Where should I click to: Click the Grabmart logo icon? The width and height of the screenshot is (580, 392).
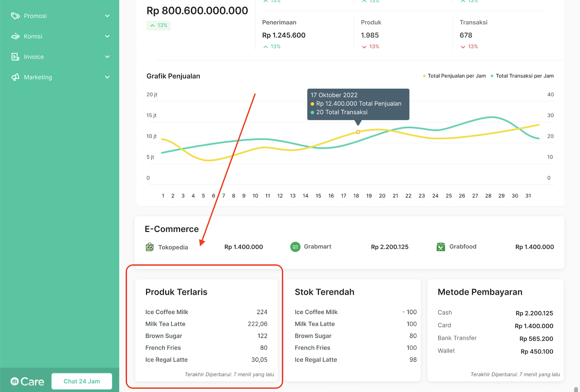pyautogui.click(x=295, y=247)
